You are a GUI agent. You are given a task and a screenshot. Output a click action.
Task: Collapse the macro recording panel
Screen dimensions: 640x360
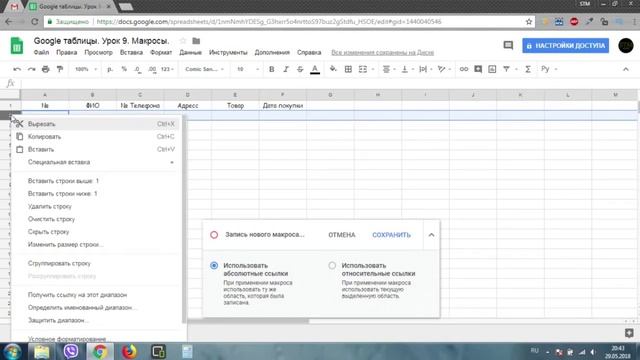click(x=431, y=235)
